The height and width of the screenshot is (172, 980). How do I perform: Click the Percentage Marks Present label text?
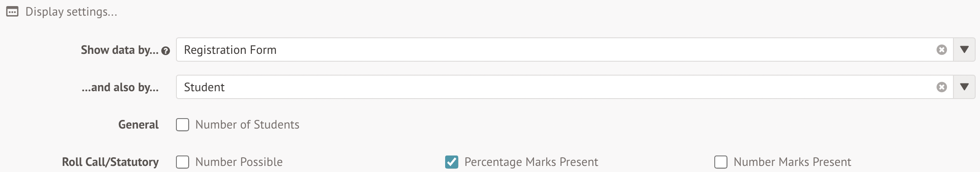tap(531, 162)
